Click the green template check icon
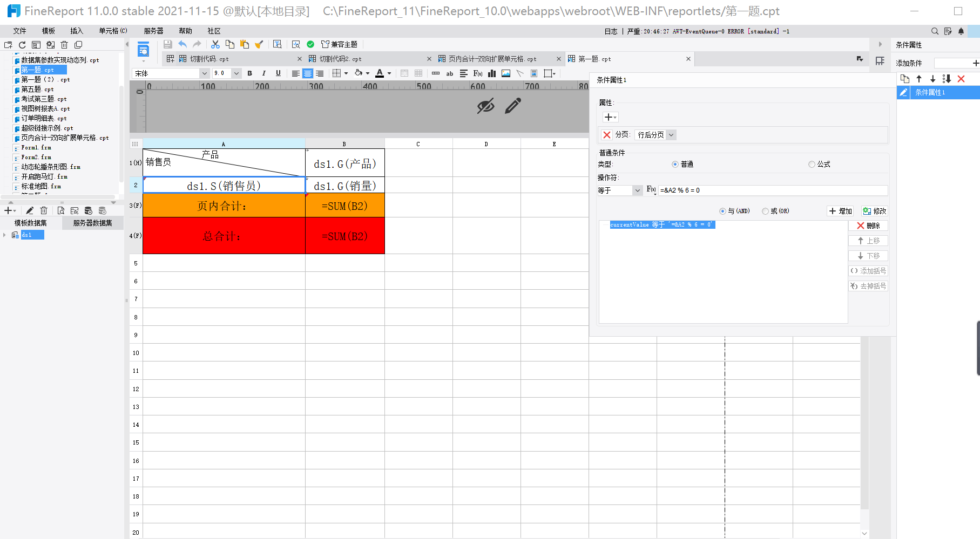 pyautogui.click(x=310, y=44)
